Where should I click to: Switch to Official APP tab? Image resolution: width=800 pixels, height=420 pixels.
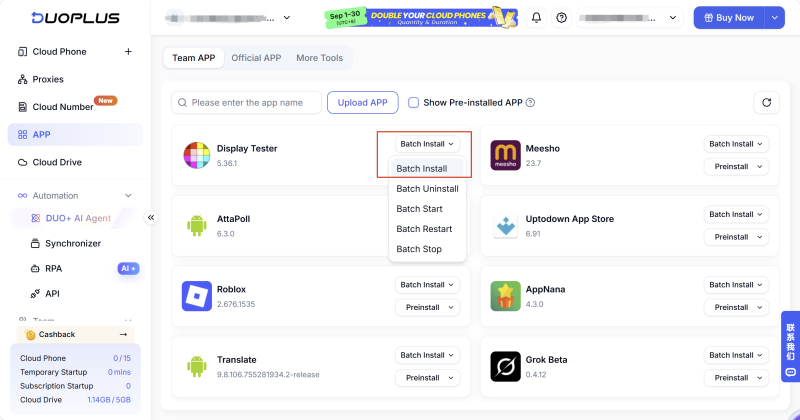click(256, 58)
